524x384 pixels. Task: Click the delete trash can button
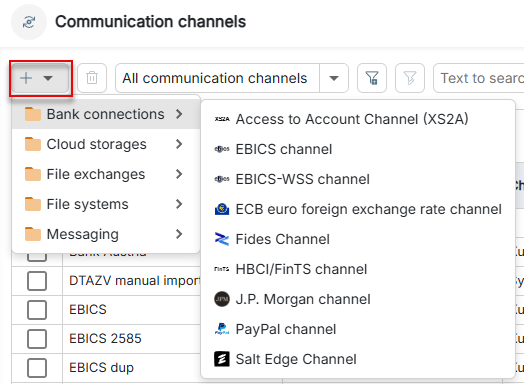(x=92, y=78)
